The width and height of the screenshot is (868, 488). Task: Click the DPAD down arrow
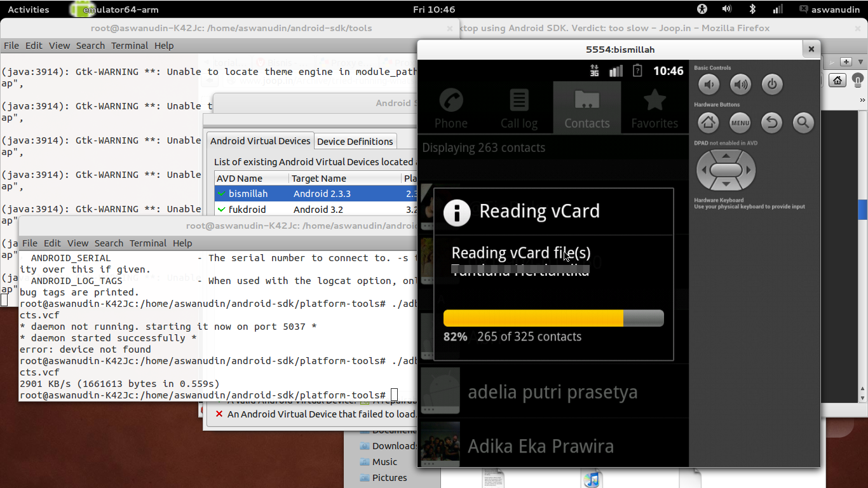(x=726, y=184)
